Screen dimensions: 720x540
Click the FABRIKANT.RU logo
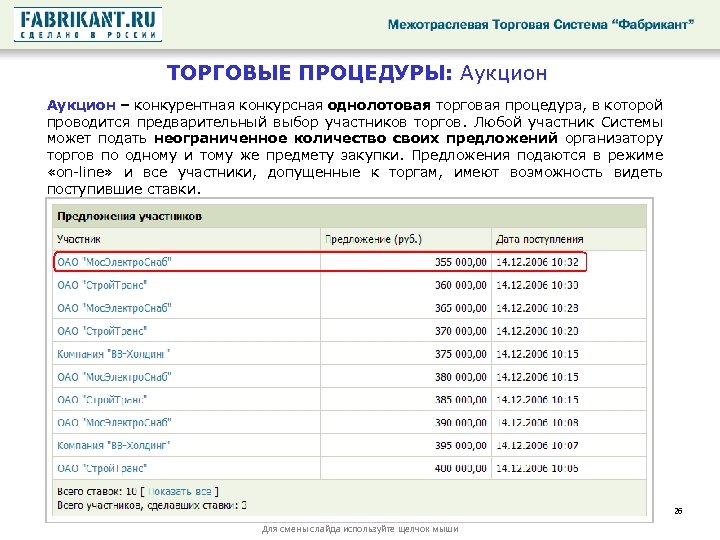point(88,24)
